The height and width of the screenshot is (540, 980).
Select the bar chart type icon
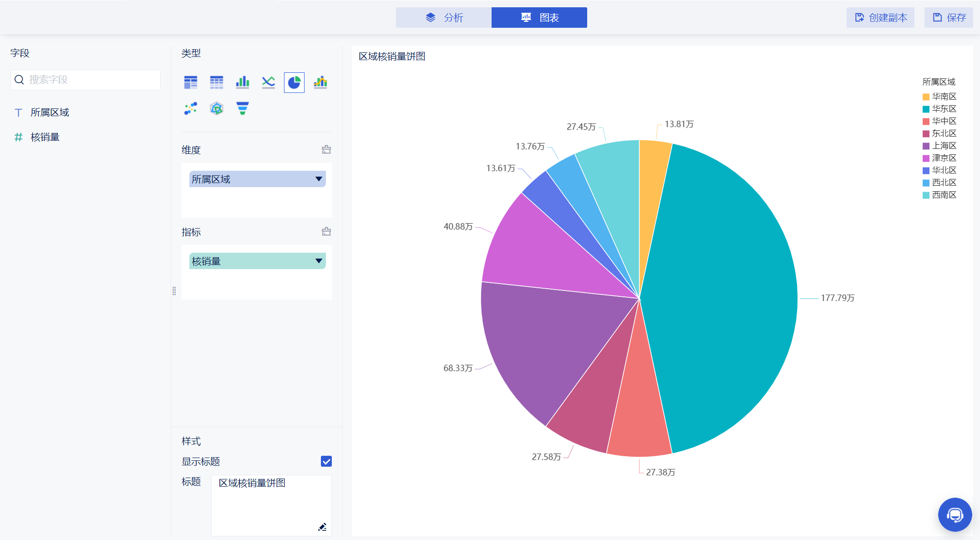tap(243, 82)
